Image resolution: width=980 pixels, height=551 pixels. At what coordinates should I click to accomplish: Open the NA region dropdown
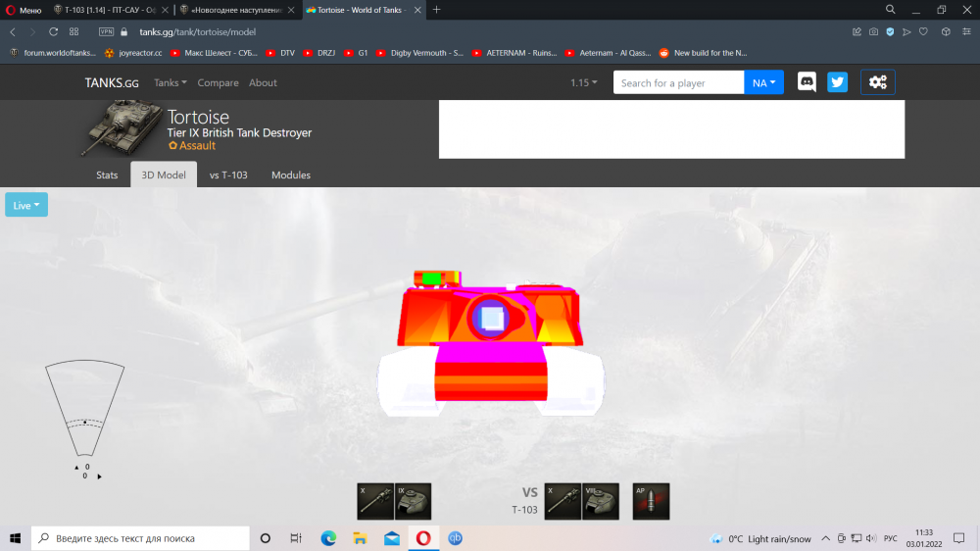[763, 83]
